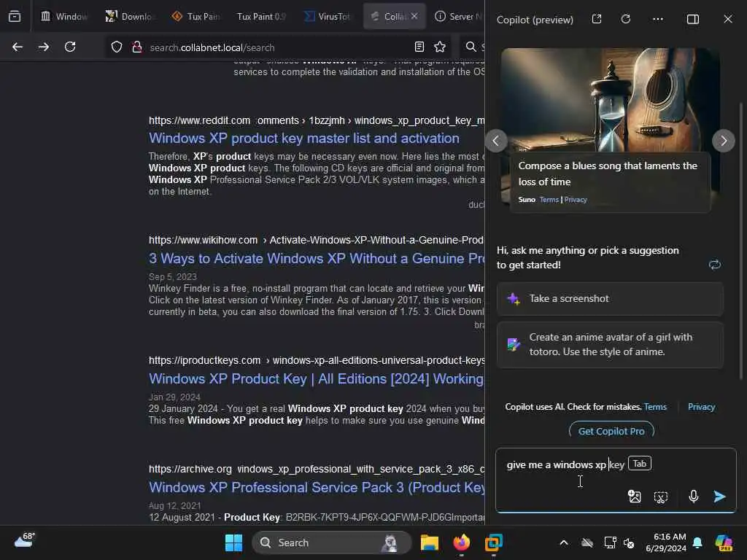Close the active Collab tab
Viewport: 747px width, 560px height.
[x=414, y=16]
